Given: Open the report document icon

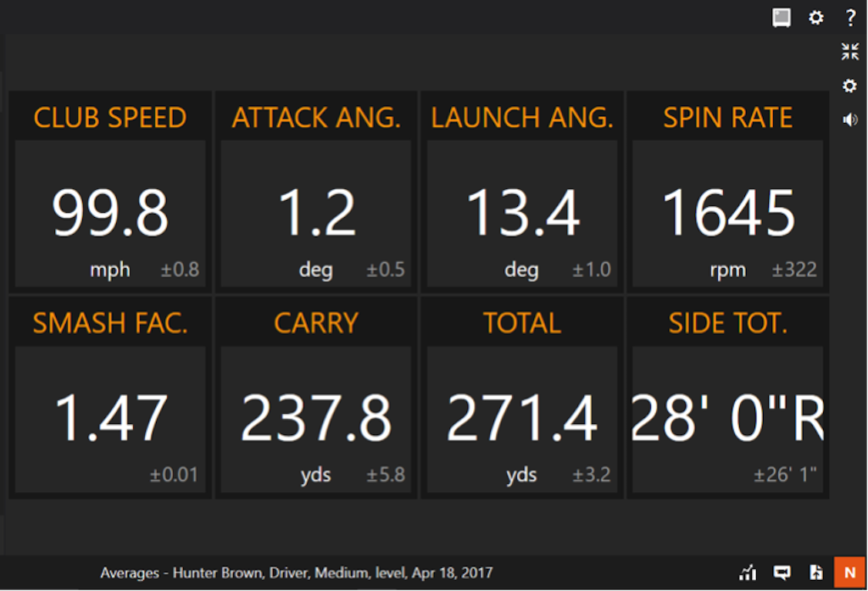Looking at the screenshot, I should 816,572.
